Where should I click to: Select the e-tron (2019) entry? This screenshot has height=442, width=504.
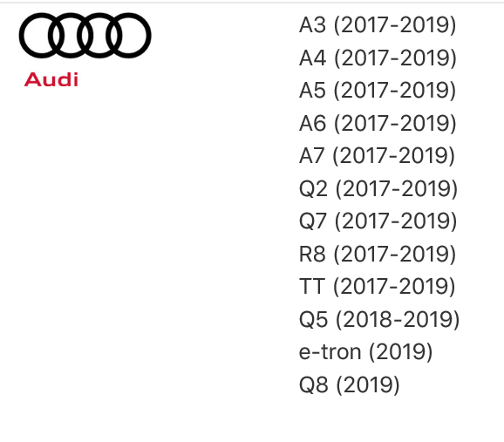coord(365,352)
